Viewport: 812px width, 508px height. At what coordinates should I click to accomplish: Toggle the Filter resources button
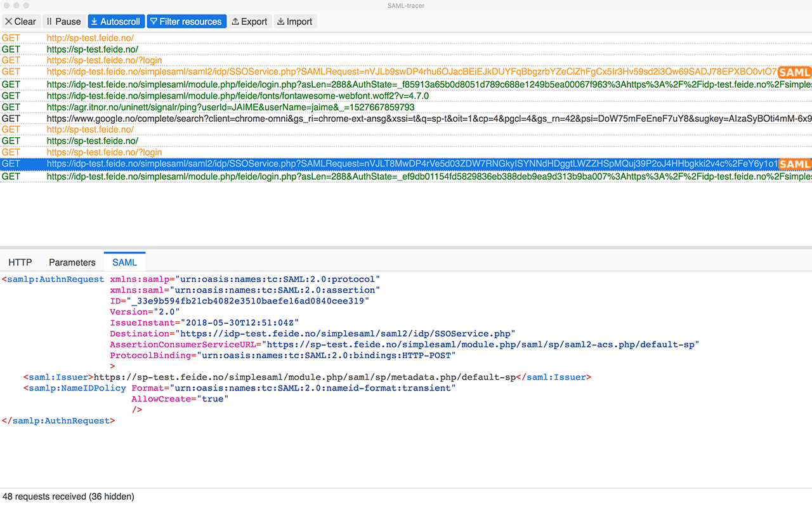point(187,22)
